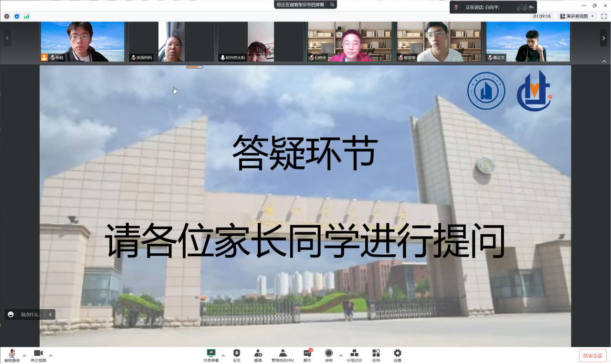Open the 演讲者视图 view layout menu

[577, 16]
